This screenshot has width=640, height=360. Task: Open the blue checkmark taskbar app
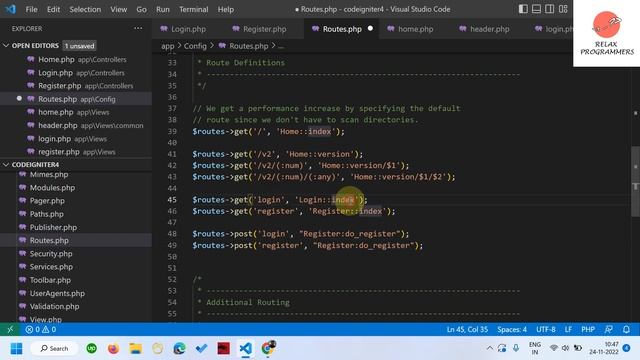[x=201, y=349]
